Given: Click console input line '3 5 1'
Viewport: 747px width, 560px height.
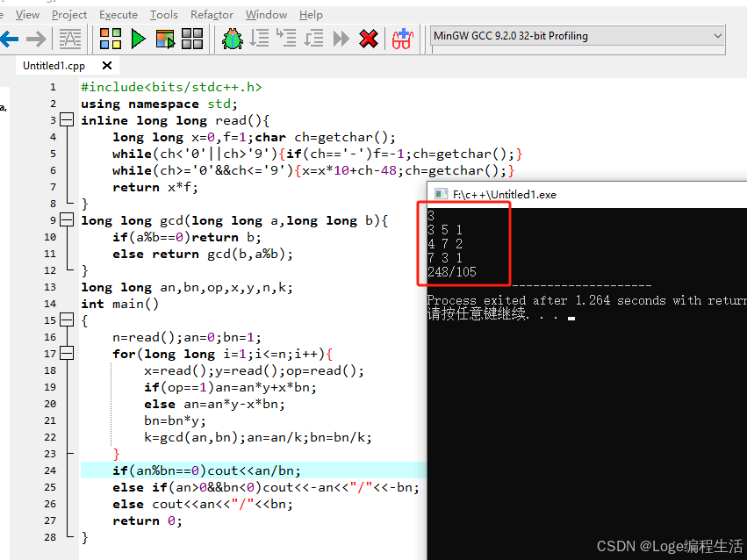Looking at the screenshot, I should 445,229.
